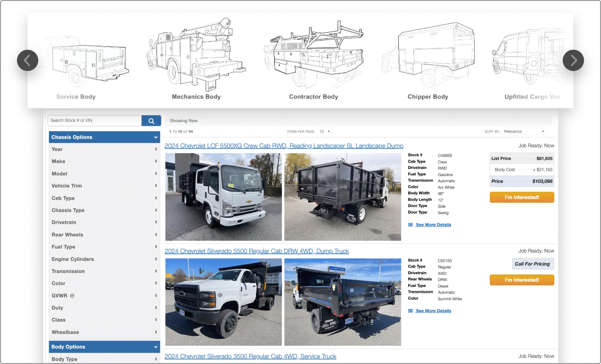Click list icon beside C50150 See More Details

click(410, 311)
